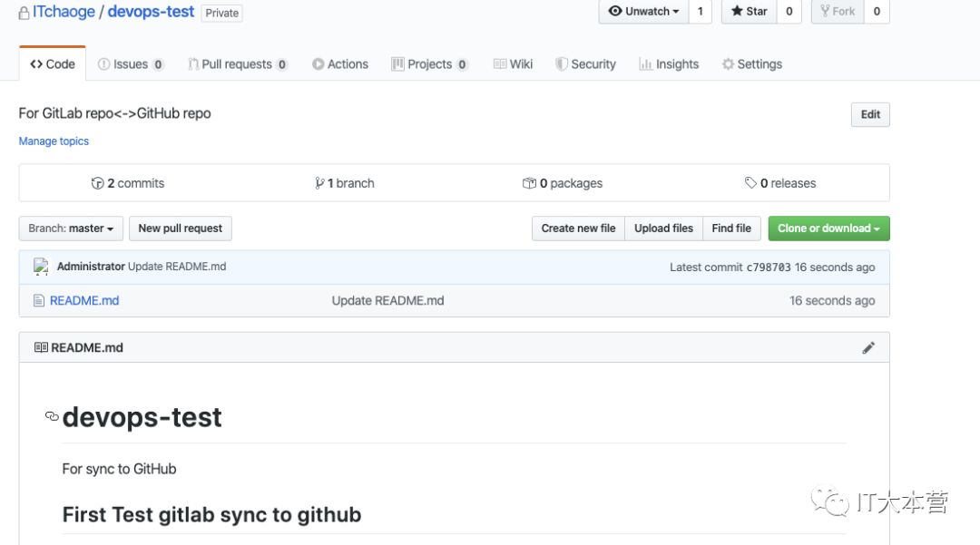Image resolution: width=980 pixels, height=545 pixels.
Task: Click the Upload files button
Action: pos(663,229)
